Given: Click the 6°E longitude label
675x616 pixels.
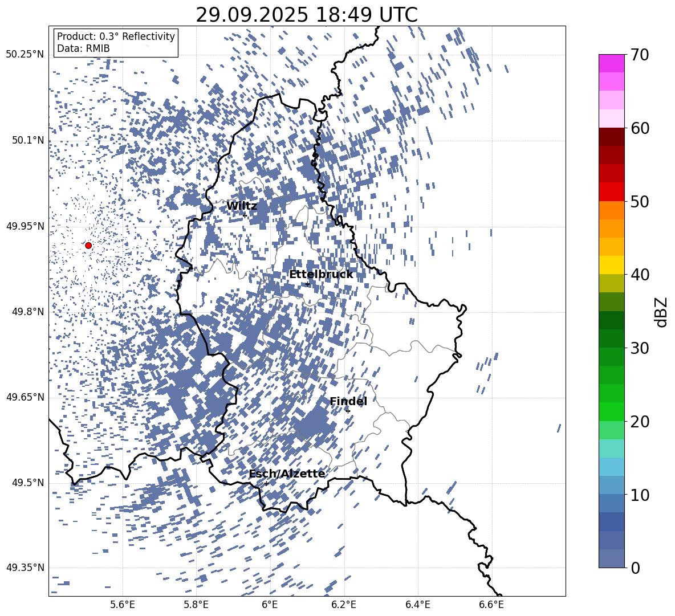Looking at the screenshot, I should 270,605.
